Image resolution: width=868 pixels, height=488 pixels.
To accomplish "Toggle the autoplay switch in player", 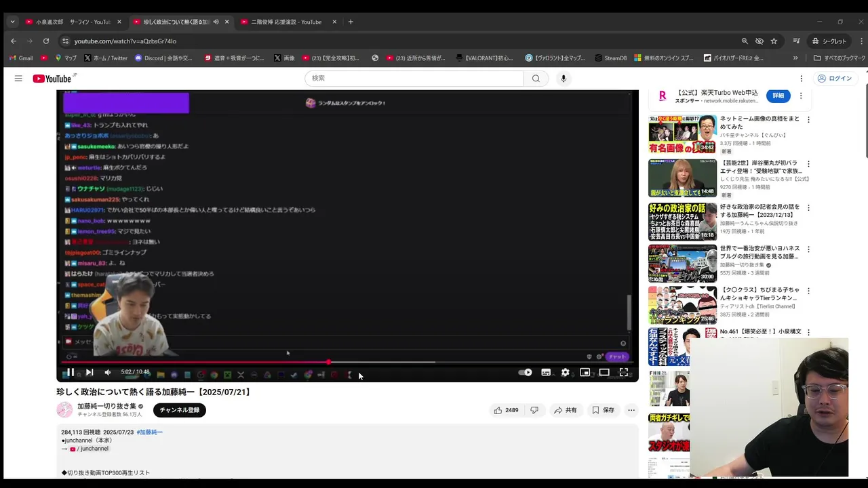I will click(526, 372).
